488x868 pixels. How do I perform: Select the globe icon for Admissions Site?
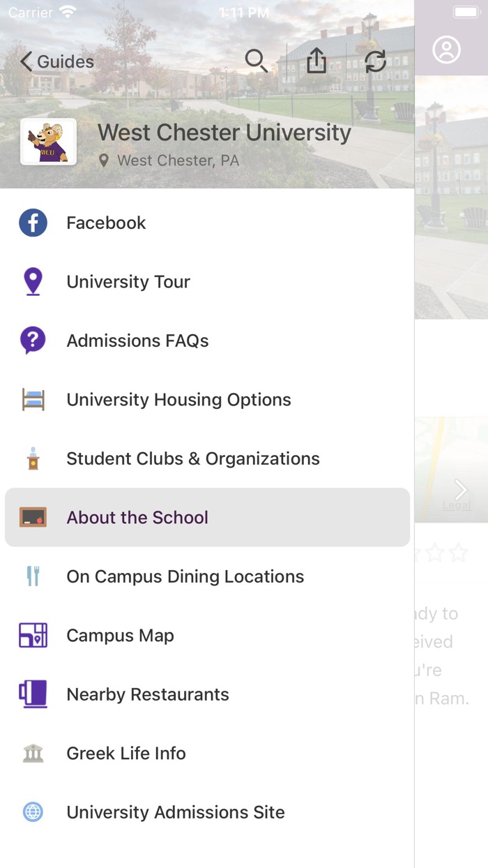33,812
